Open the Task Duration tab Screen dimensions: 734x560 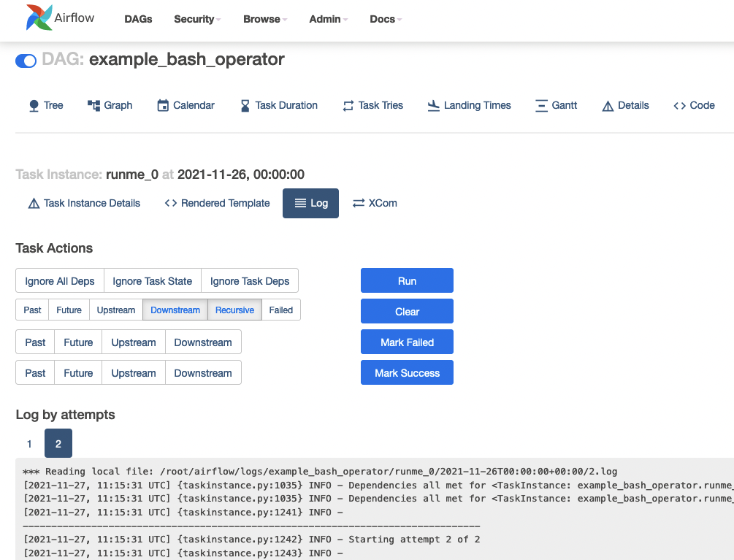tap(279, 106)
